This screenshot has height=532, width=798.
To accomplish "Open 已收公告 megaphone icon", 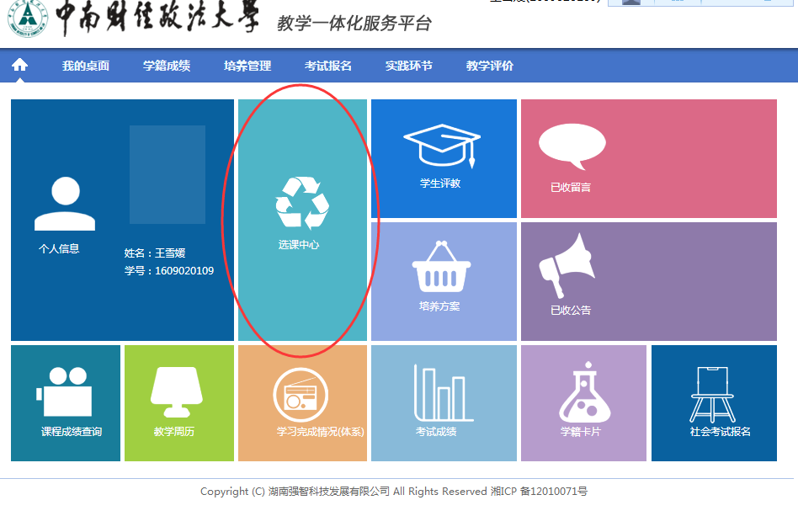I will 566,265.
